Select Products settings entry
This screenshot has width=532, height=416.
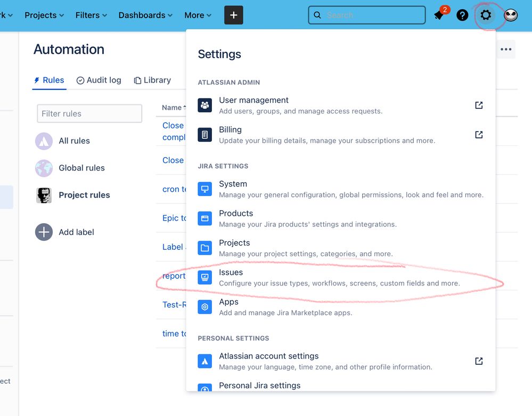(x=340, y=218)
